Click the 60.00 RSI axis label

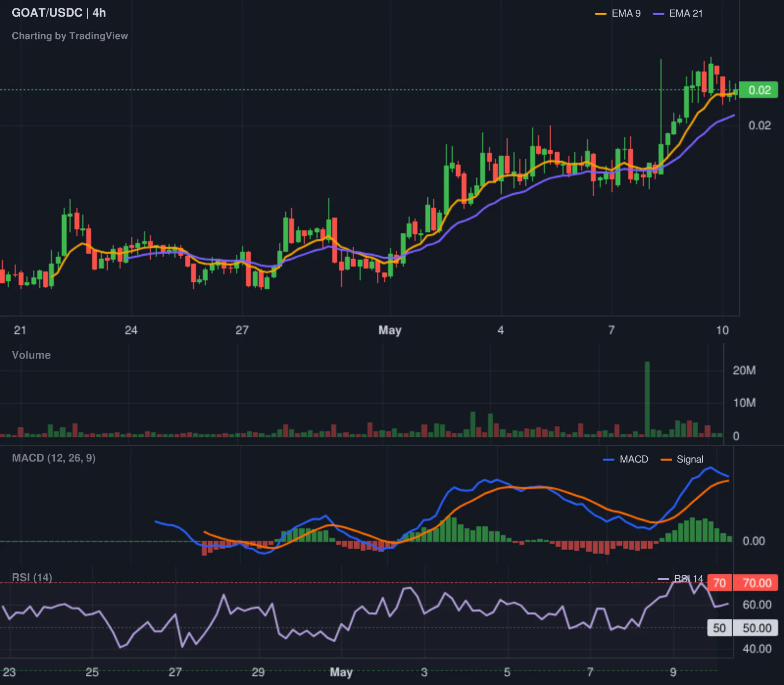[757, 605]
